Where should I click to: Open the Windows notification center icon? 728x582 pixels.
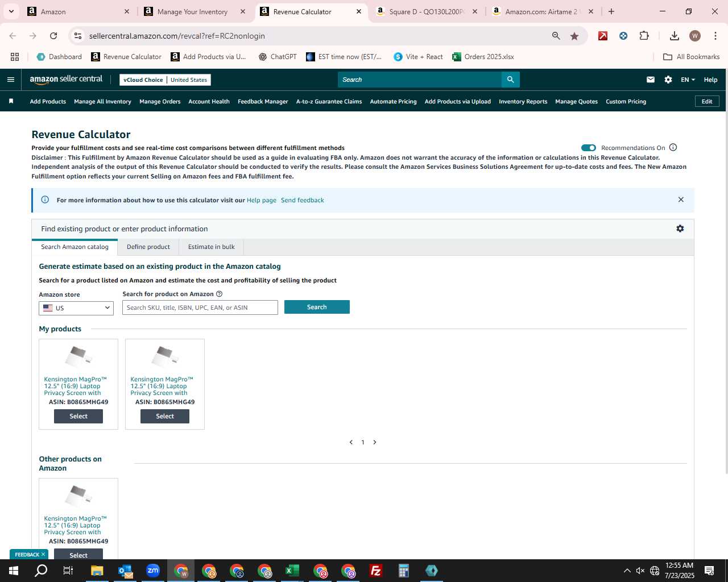click(x=709, y=571)
